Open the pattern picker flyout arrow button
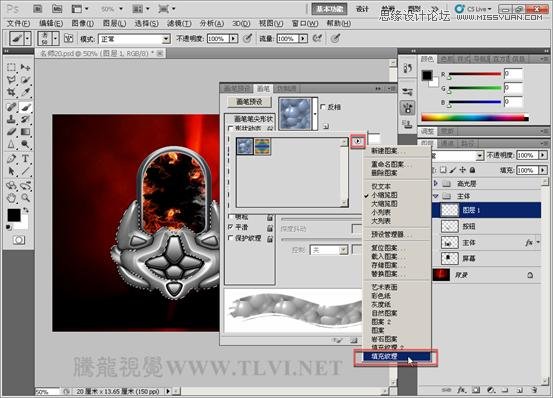 click(358, 141)
